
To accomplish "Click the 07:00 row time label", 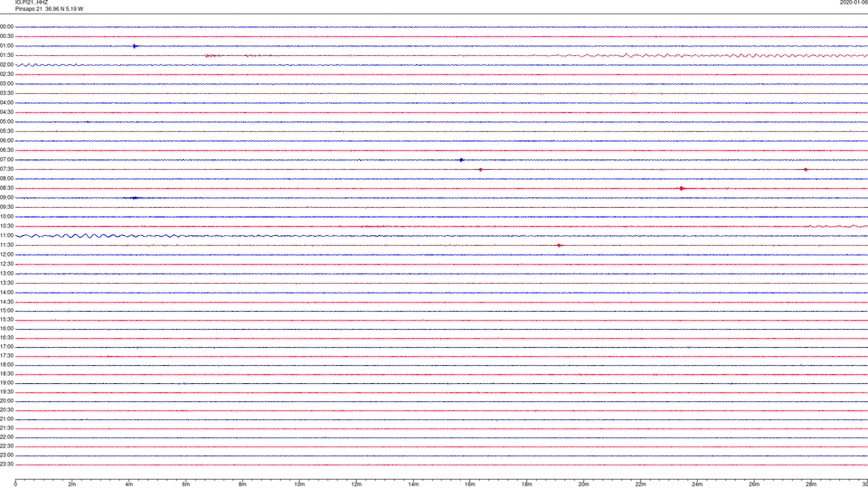I will [x=6, y=160].
